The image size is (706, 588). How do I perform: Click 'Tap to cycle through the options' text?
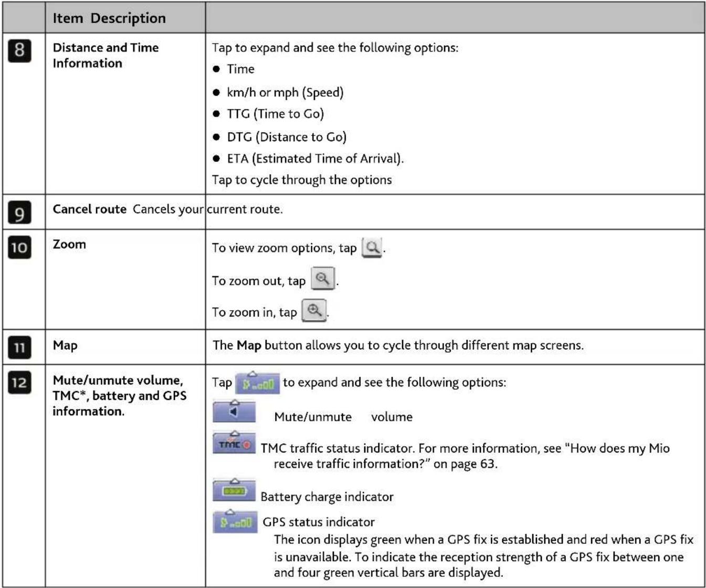302,180
